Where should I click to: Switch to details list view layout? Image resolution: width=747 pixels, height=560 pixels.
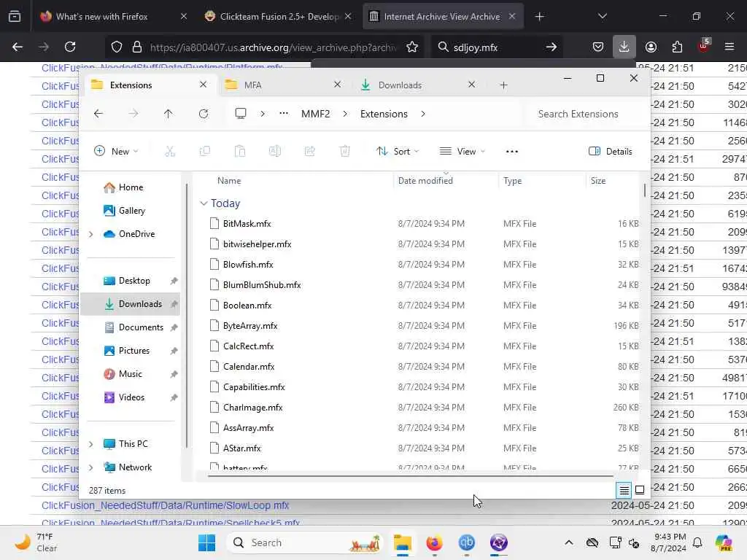point(624,489)
